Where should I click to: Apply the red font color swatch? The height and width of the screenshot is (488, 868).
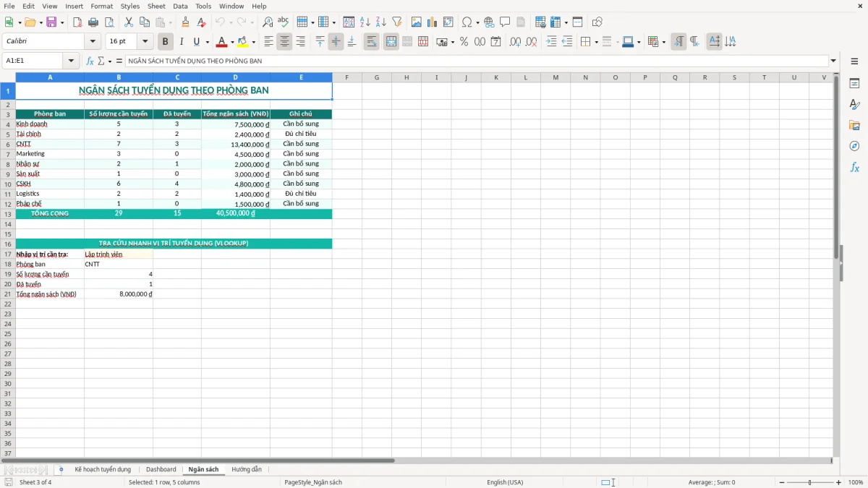coord(222,42)
